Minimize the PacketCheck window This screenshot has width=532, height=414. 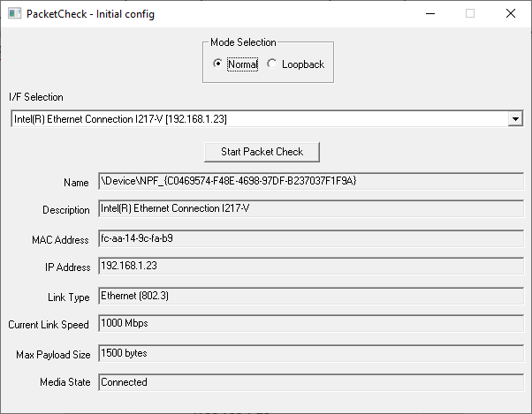(x=430, y=13)
